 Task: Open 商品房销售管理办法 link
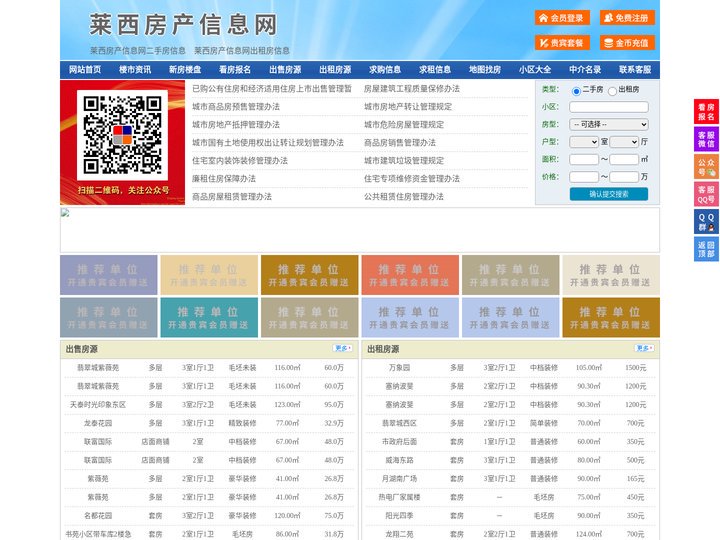[400, 142]
